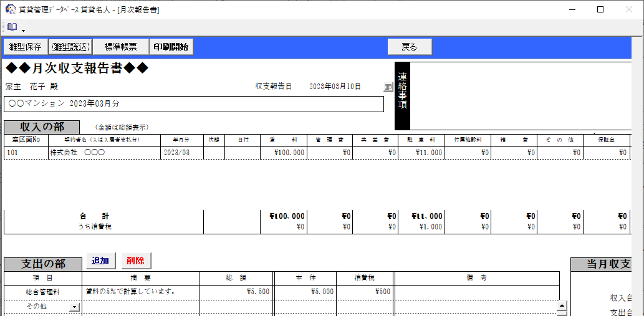Open the toolbar options arrow beside book icon

23,30
